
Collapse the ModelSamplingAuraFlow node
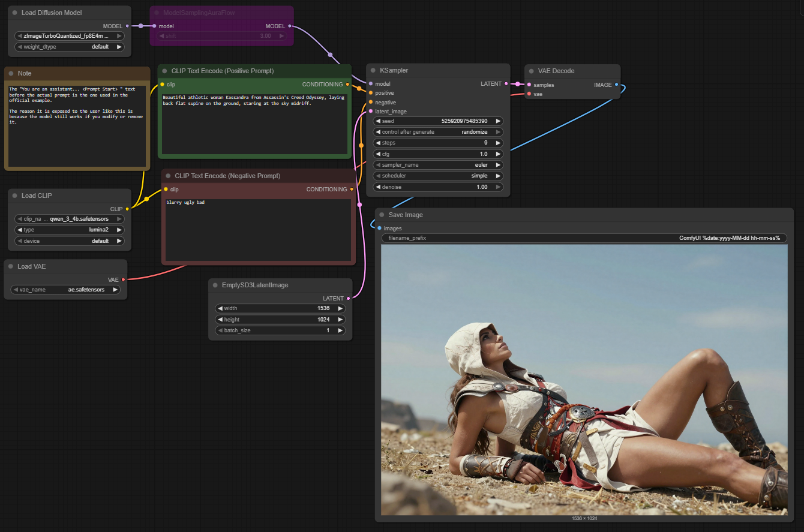[157, 13]
